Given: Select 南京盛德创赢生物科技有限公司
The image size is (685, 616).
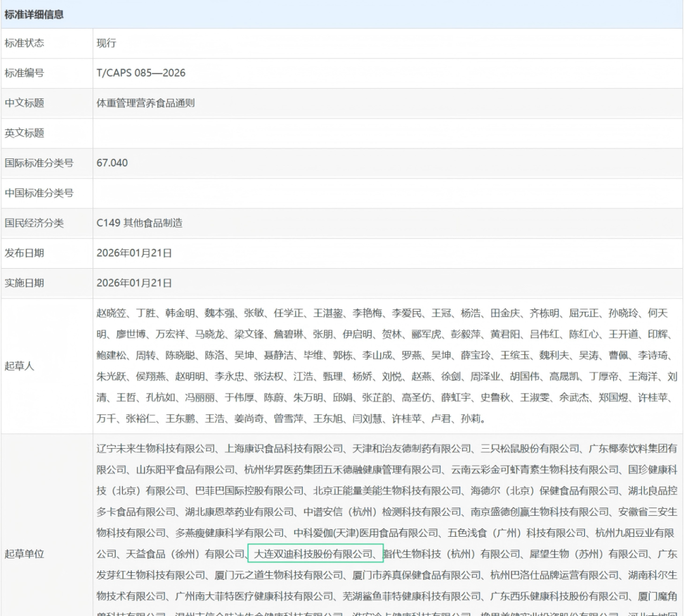Looking at the screenshot, I should [x=540, y=511].
